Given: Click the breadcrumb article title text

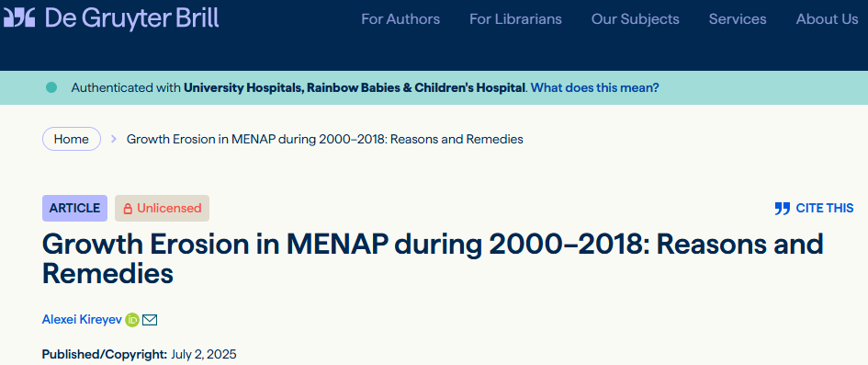Looking at the screenshot, I should pos(325,139).
